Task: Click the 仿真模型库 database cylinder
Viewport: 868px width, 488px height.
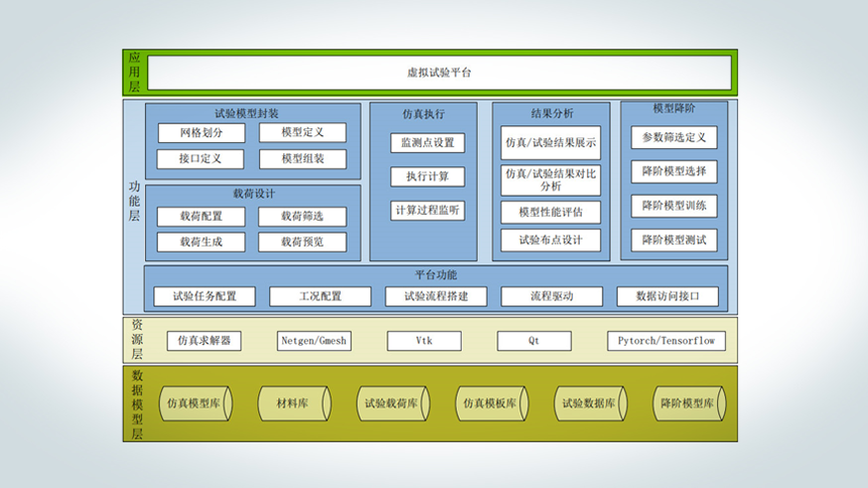Action: 195,404
